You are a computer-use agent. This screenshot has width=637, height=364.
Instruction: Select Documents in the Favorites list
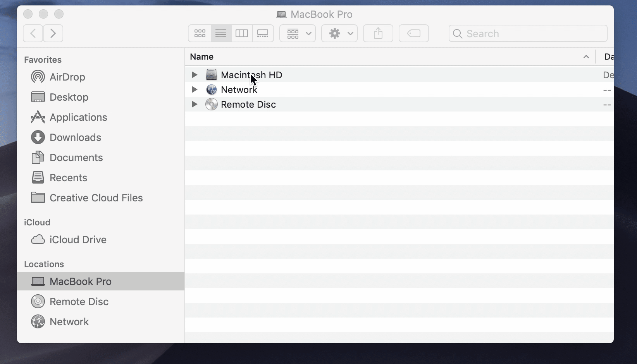point(76,158)
